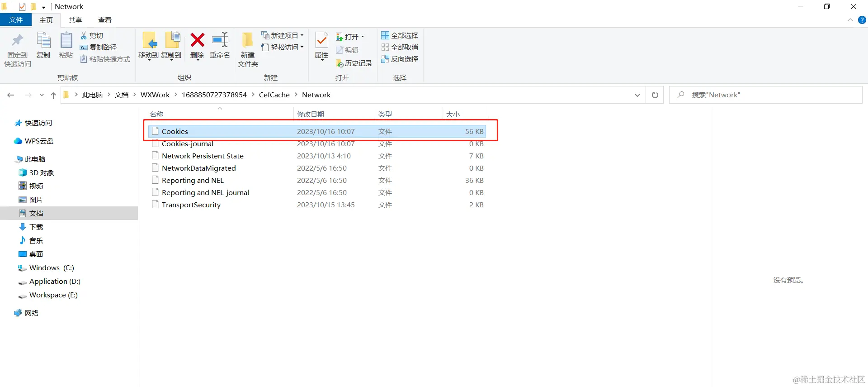Collapse the ribbon with the chevron
The image size is (868, 387).
pyautogui.click(x=850, y=20)
